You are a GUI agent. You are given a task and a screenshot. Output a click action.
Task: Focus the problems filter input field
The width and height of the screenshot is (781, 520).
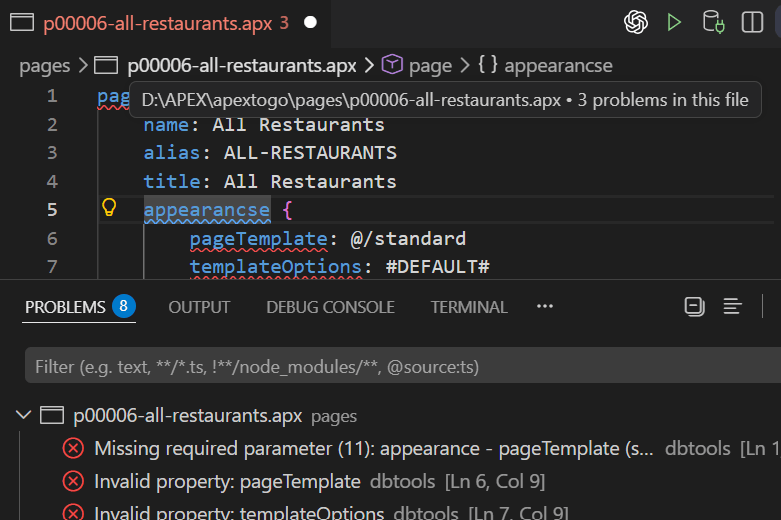pos(402,367)
